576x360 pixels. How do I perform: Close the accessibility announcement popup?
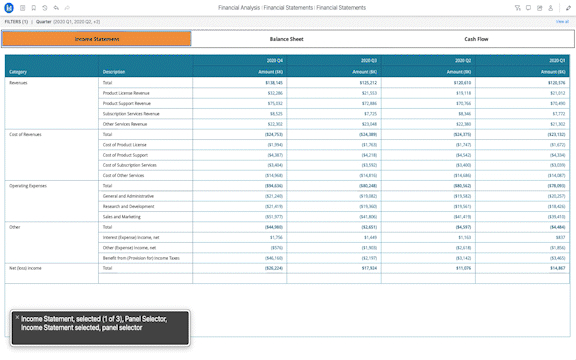pos(17,317)
